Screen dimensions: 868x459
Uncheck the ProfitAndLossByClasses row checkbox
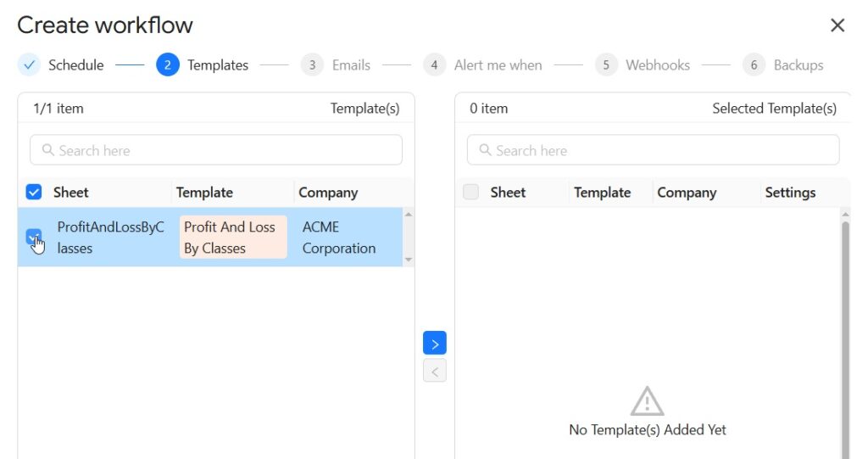(x=34, y=238)
